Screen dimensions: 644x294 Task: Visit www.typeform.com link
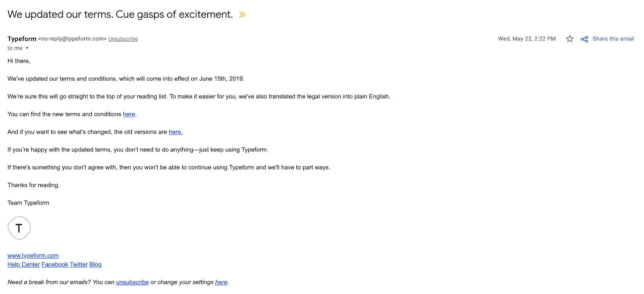pos(33,256)
